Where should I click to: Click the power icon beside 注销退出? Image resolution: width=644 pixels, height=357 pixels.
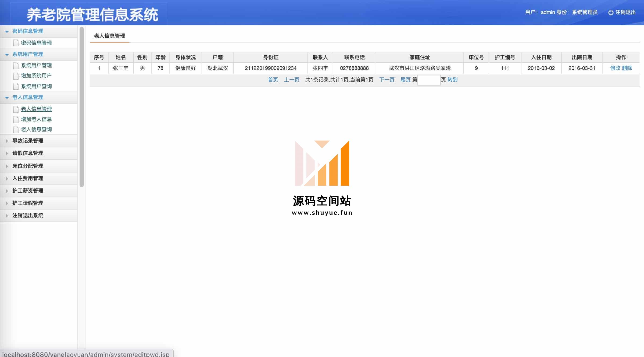(x=611, y=12)
